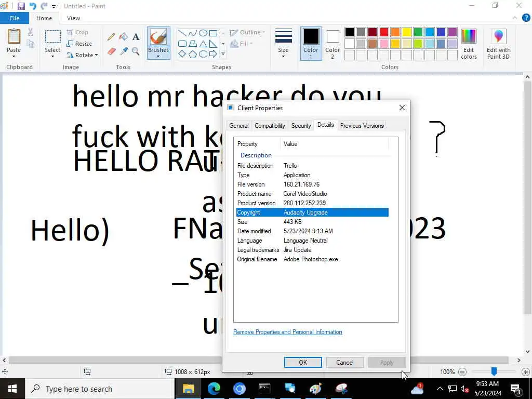Choose the Curve shape
This screenshot has width=532, height=399.
[x=192, y=33]
